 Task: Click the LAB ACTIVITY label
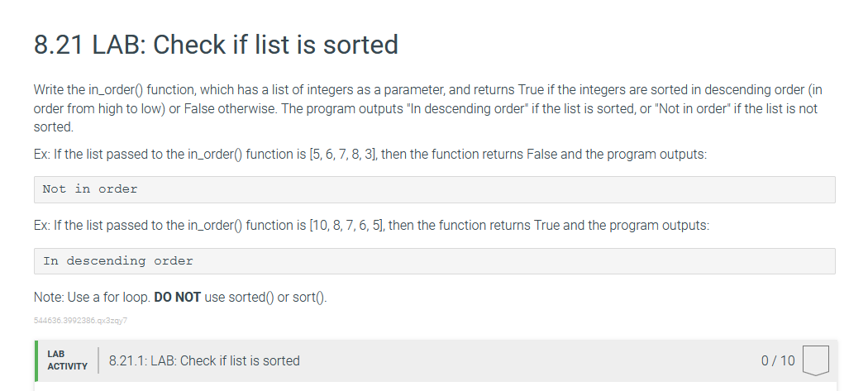point(68,360)
